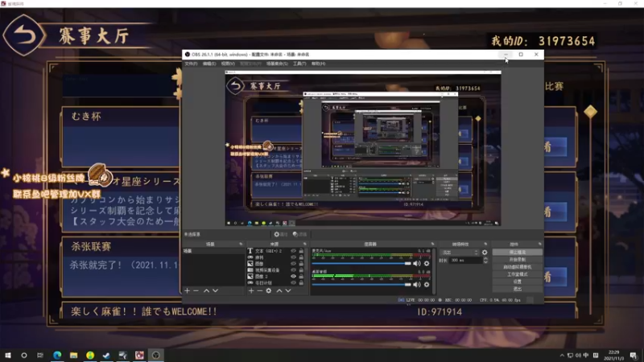Open microphone/Aux audio settings gear
The height and width of the screenshot is (362, 644).
pyautogui.click(x=427, y=264)
